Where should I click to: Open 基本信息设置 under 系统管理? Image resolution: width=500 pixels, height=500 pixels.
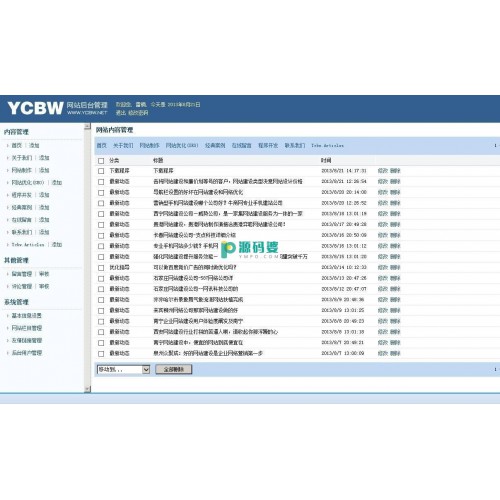pos(27,316)
